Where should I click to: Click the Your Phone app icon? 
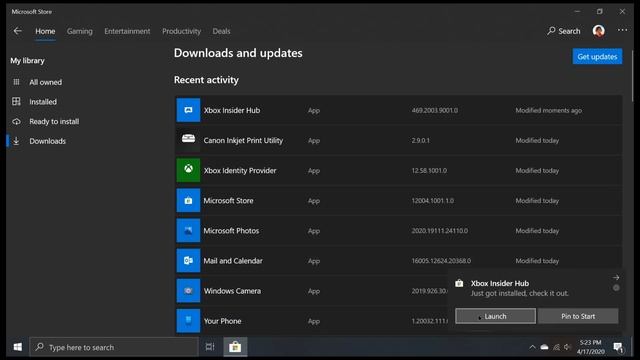coord(188,321)
